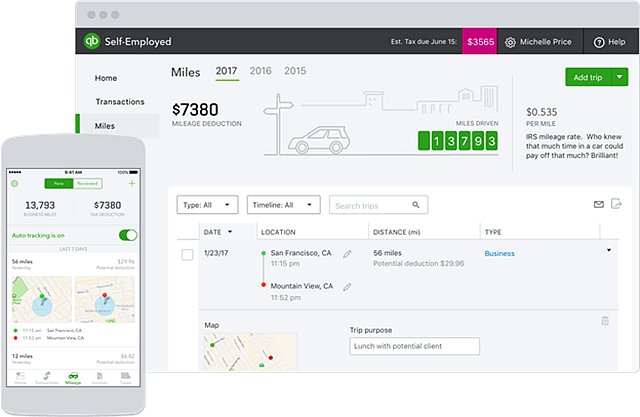This screenshot has height=417, width=640.
Task: Edit Mountain View, CA location pencil icon
Action: pyautogui.click(x=347, y=287)
